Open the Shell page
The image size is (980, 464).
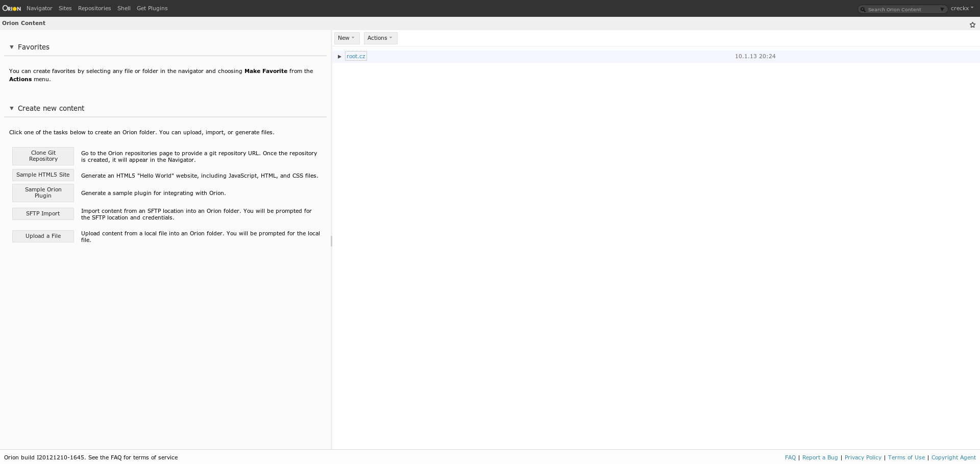click(x=124, y=8)
